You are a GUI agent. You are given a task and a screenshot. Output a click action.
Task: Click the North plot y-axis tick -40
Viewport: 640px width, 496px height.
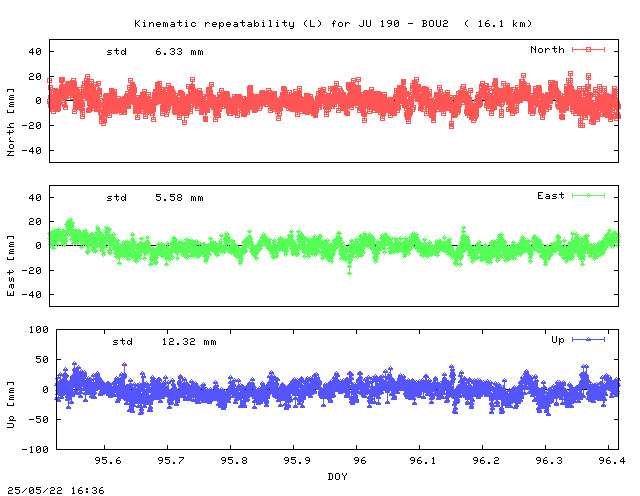tap(31, 151)
